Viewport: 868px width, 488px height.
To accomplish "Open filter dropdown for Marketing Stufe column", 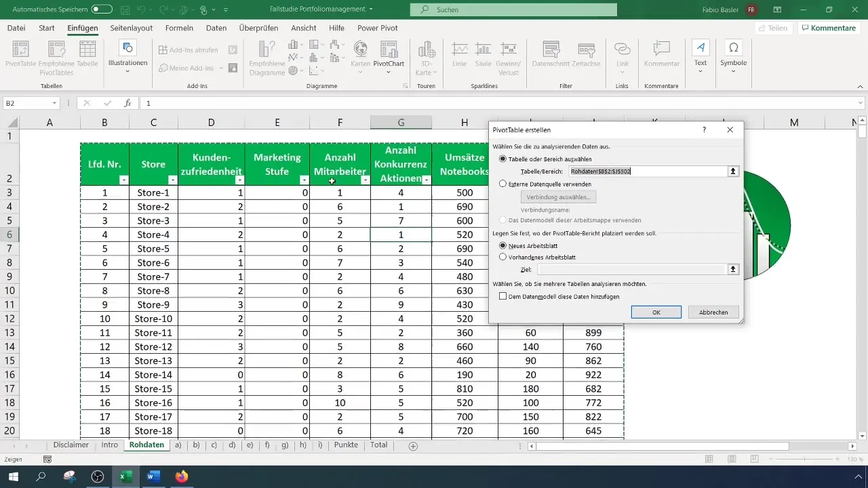I will pos(304,180).
